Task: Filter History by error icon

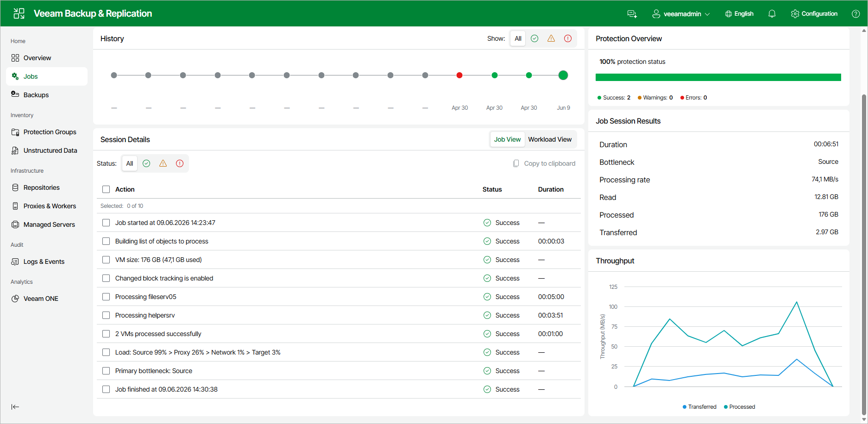Action: [x=568, y=38]
